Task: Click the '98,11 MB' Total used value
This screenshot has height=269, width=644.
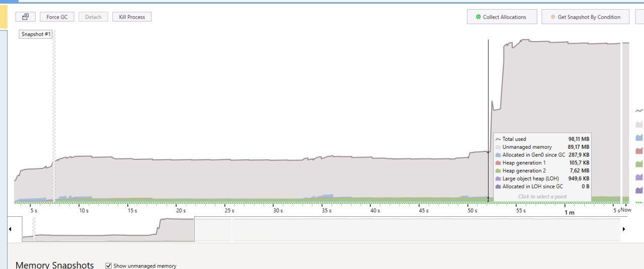Action: tap(579, 139)
